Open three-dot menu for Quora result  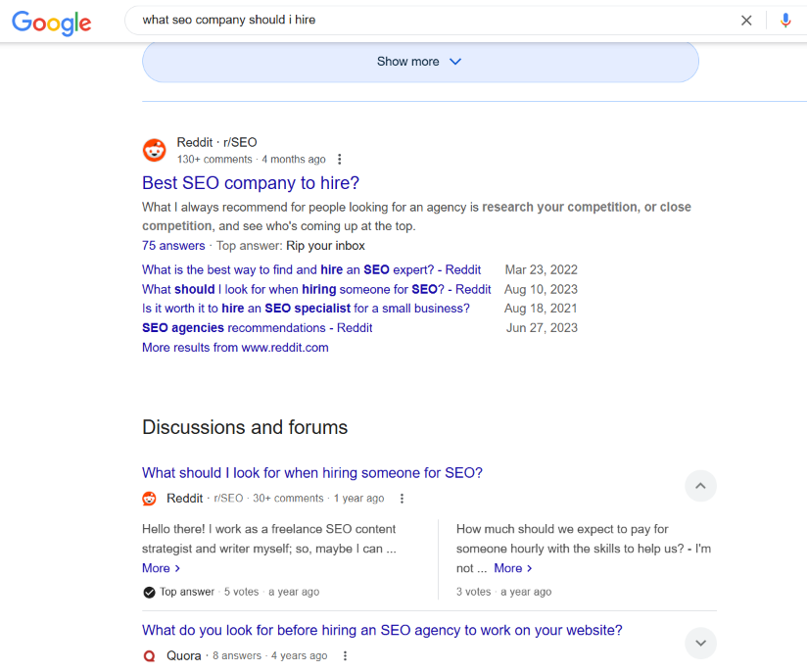coord(345,656)
